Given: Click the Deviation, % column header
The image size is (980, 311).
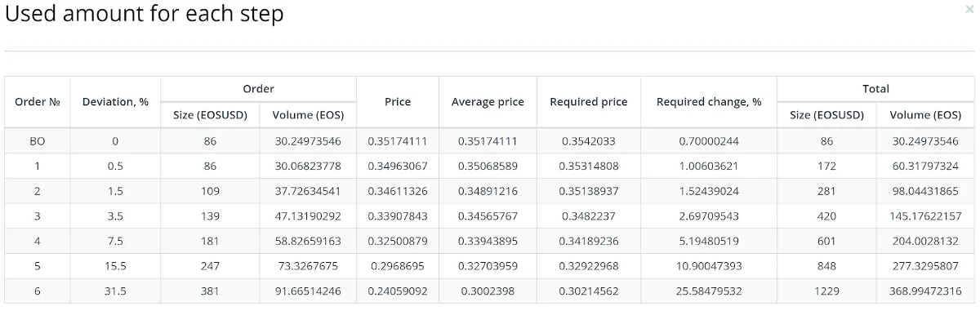Looking at the screenshot, I should (115, 102).
